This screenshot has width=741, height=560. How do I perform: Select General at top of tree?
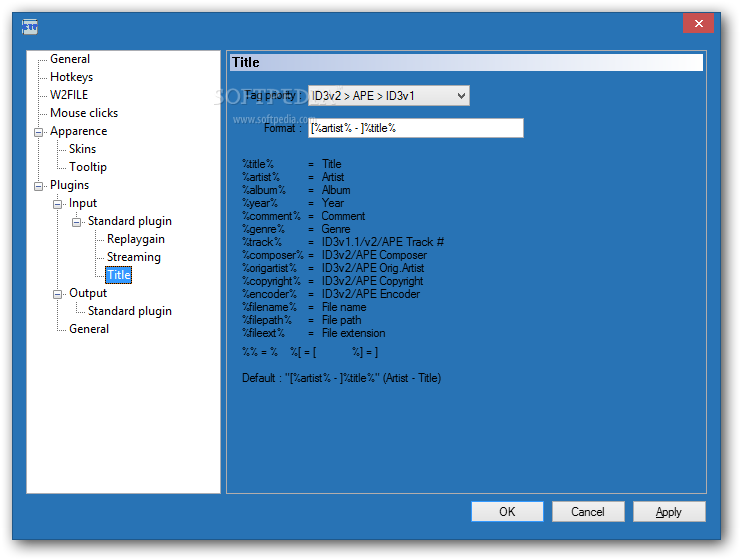(70, 59)
